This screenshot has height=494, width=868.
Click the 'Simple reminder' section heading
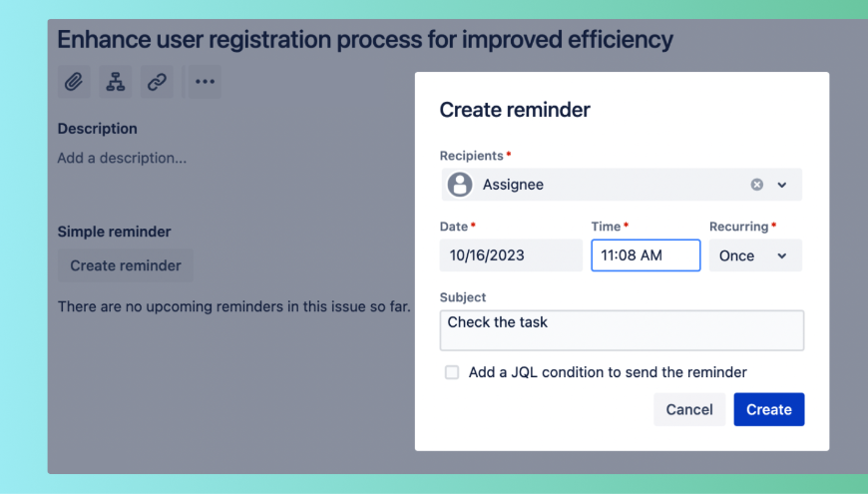click(x=114, y=232)
